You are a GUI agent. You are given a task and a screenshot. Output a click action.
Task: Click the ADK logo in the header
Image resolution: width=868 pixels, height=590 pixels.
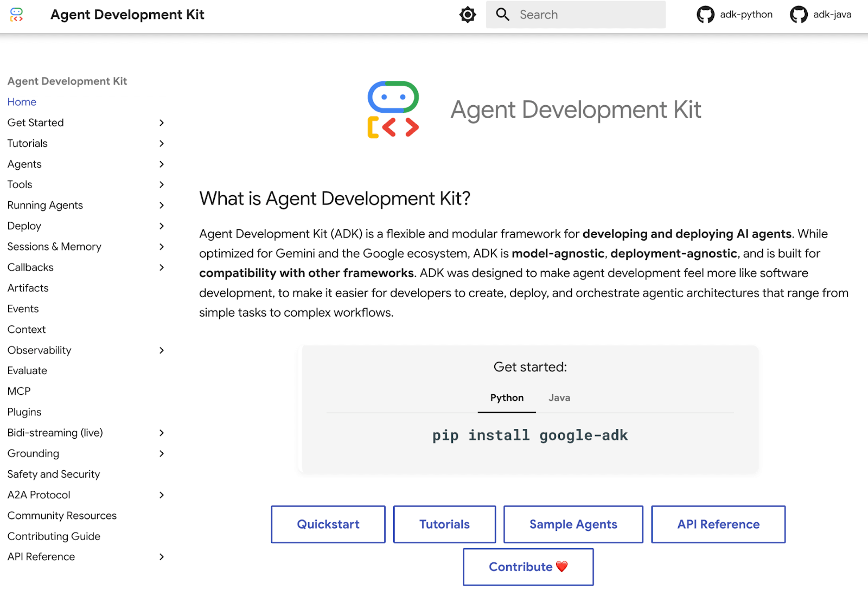pos(17,15)
